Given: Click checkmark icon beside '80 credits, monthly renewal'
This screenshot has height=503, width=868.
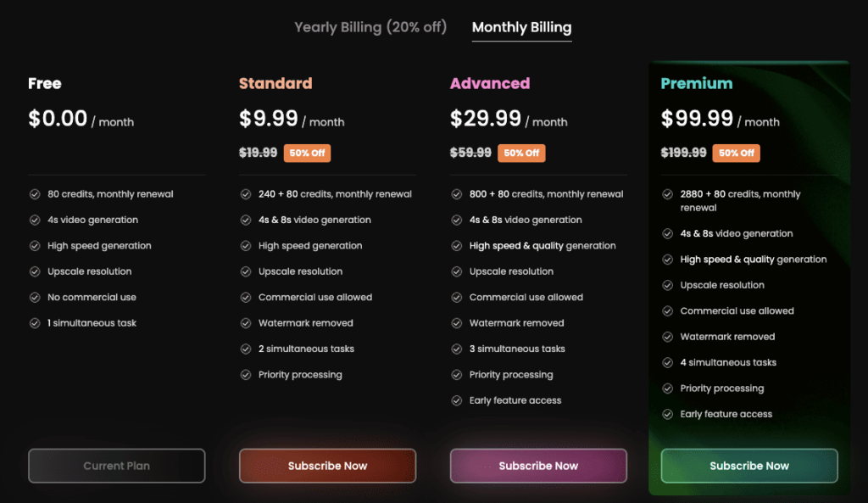Looking at the screenshot, I should pyautogui.click(x=35, y=194).
